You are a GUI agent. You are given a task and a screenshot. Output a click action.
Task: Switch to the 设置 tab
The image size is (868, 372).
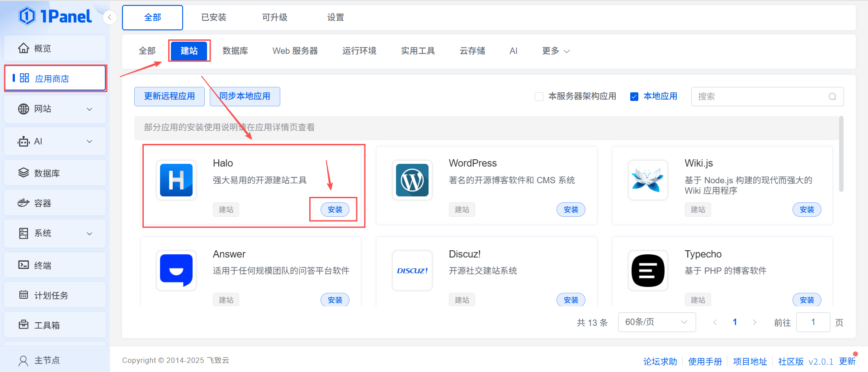tap(335, 18)
